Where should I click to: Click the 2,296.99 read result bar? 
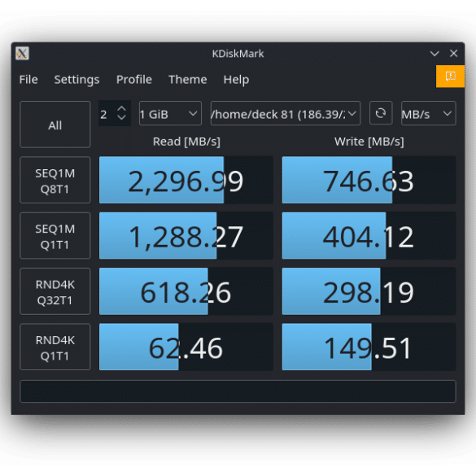click(x=186, y=180)
